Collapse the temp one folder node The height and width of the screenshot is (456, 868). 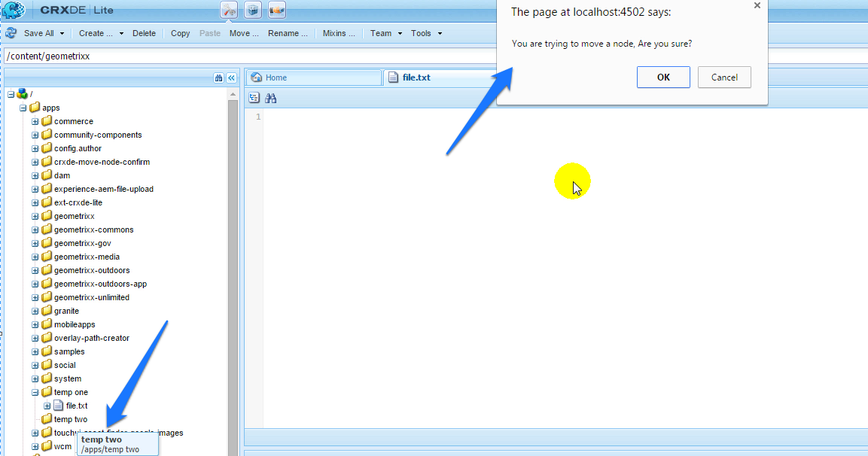(x=35, y=391)
